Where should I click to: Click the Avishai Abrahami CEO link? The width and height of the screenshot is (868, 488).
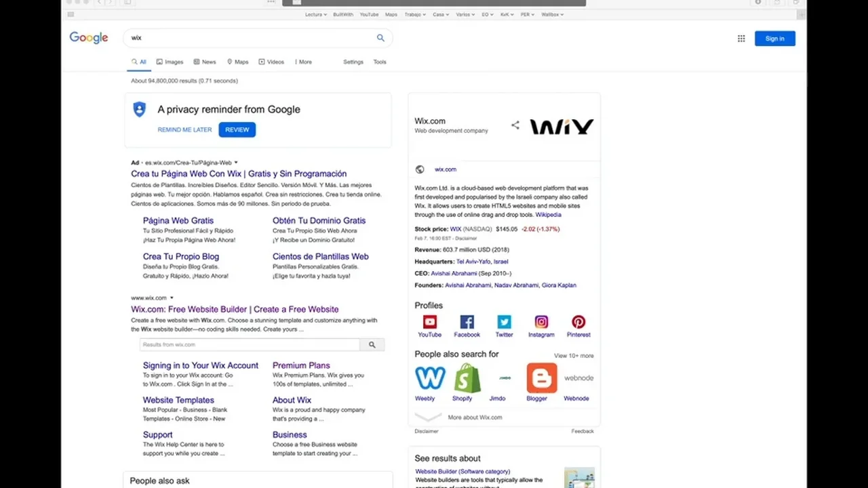click(x=454, y=273)
